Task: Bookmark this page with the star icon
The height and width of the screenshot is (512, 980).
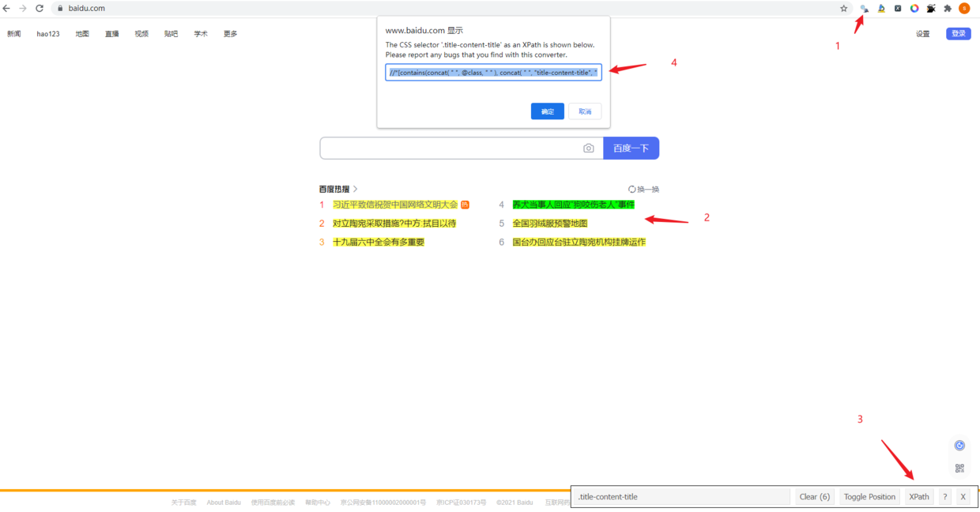Action: coord(843,9)
